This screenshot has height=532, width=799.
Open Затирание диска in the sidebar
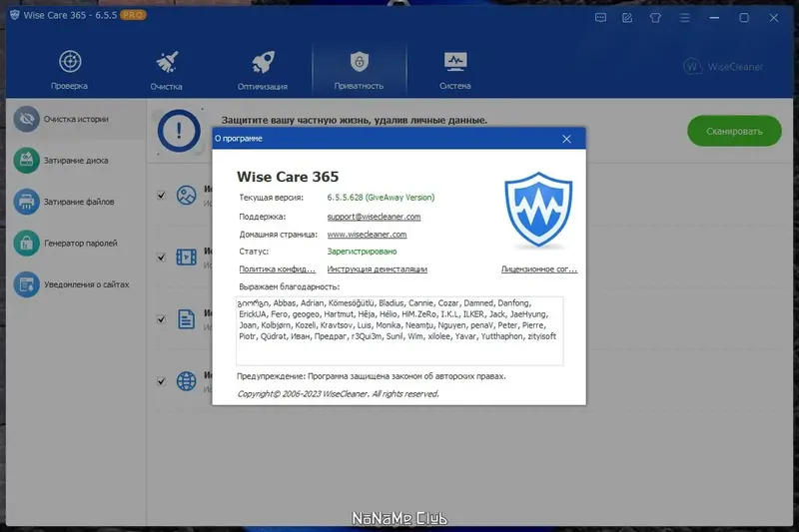[77, 161]
